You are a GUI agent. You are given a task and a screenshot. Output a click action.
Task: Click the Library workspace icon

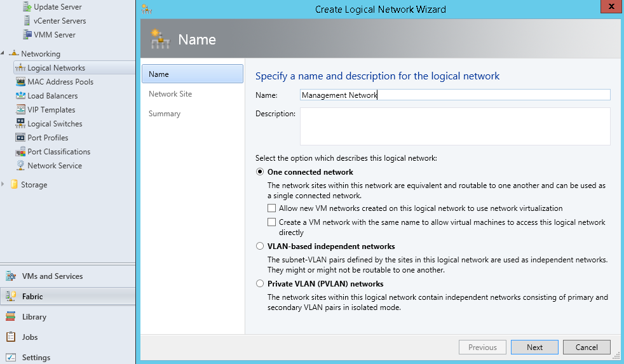(11, 316)
